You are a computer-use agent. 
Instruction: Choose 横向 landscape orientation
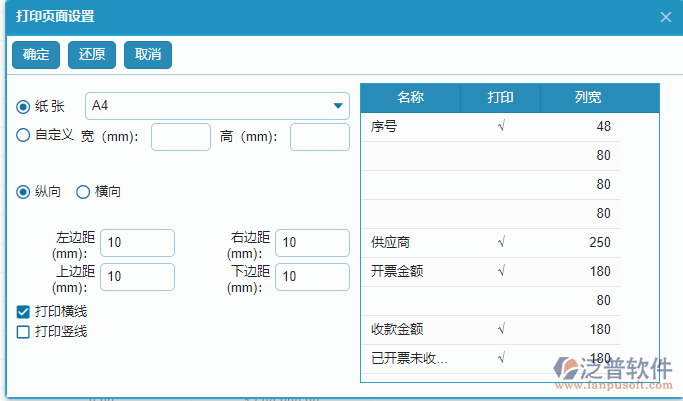click(x=83, y=191)
